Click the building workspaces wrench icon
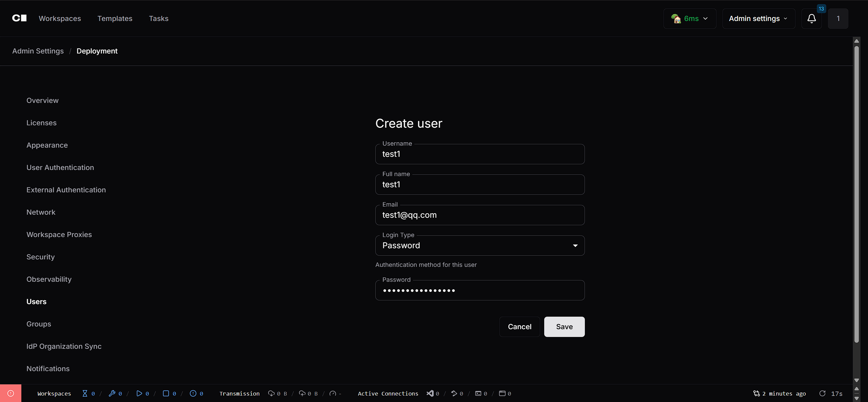The image size is (868, 402). coord(112,393)
